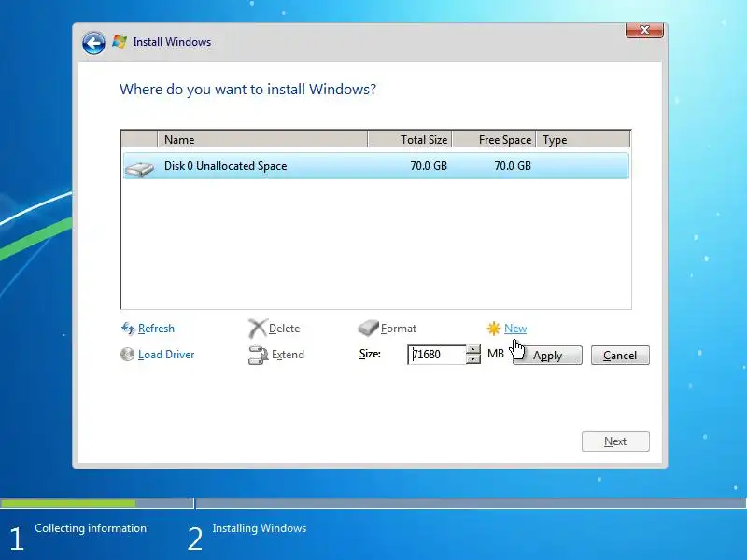Click the Installing Windows progress bar
747x560 pixels.
(x=472, y=503)
